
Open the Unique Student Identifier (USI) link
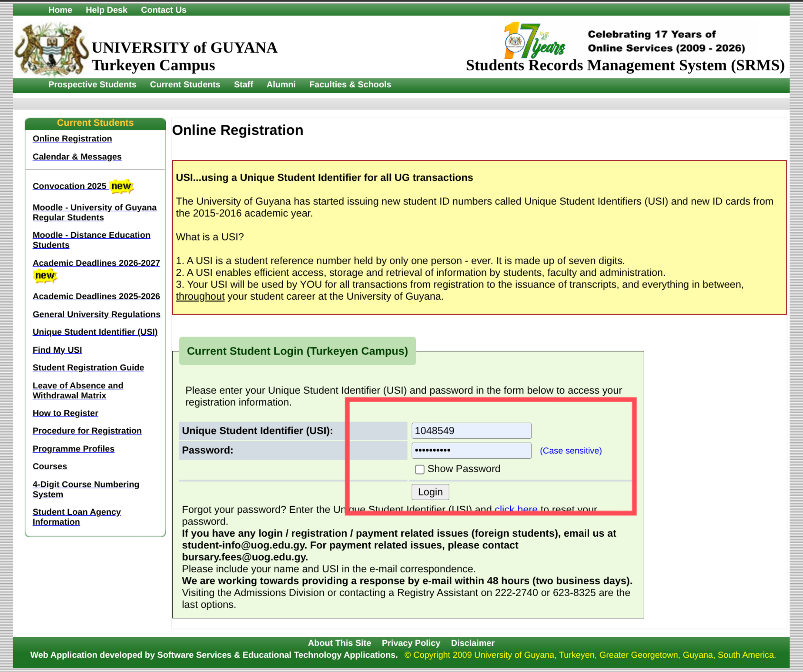pyautogui.click(x=95, y=332)
